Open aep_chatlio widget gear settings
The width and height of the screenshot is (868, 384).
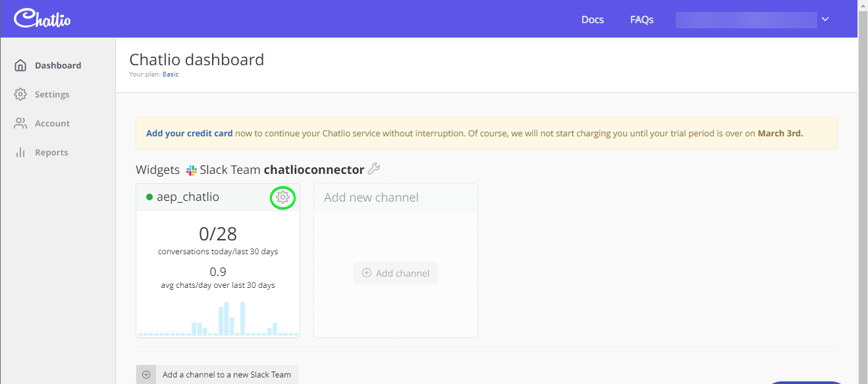coord(283,197)
